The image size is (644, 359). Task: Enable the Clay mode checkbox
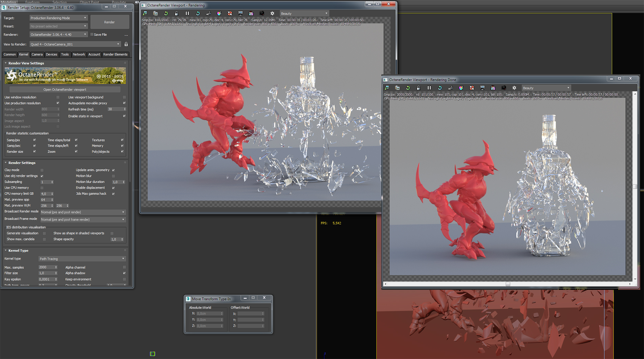click(42, 170)
